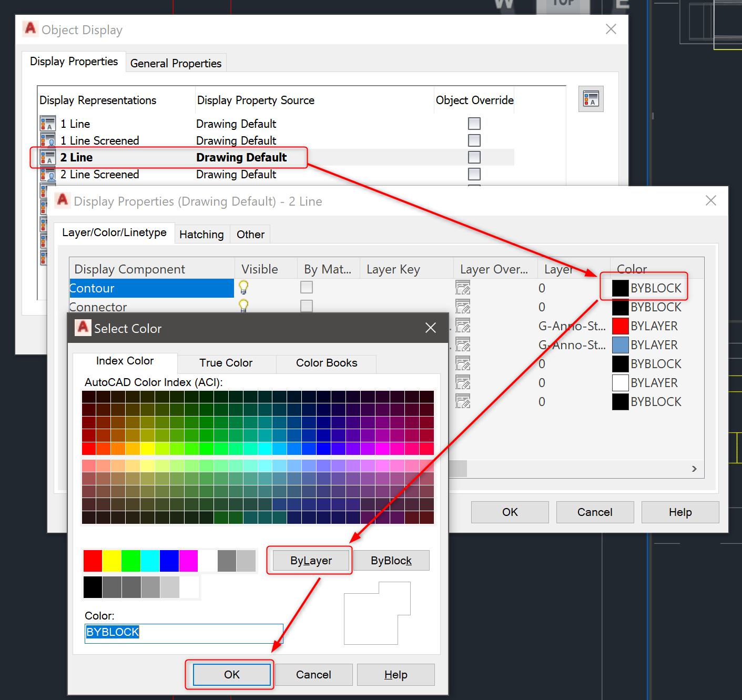The height and width of the screenshot is (700, 742).
Task: Click the AutoCAD logo in Display Properties titlebar
Action: (x=62, y=200)
